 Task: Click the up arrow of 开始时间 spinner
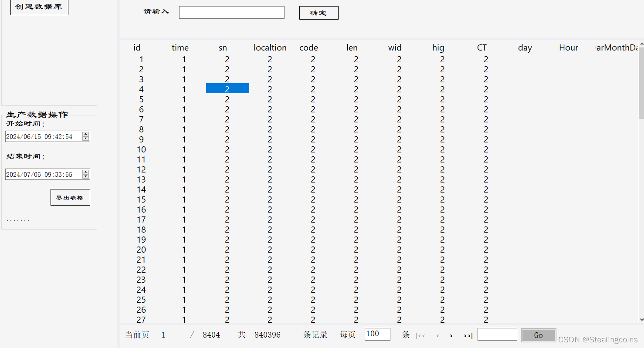click(x=86, y=134)
